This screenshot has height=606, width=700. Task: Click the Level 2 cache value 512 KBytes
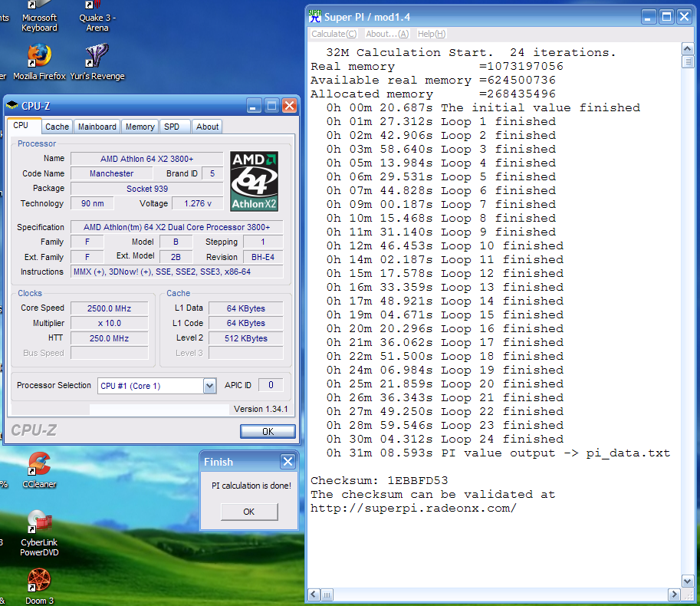(x=246, y=338)
